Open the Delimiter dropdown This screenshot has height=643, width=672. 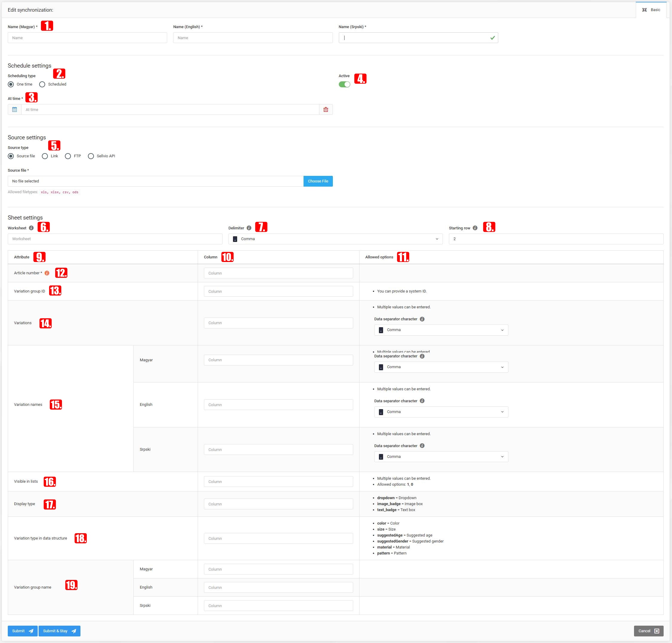tap(336, 239)
